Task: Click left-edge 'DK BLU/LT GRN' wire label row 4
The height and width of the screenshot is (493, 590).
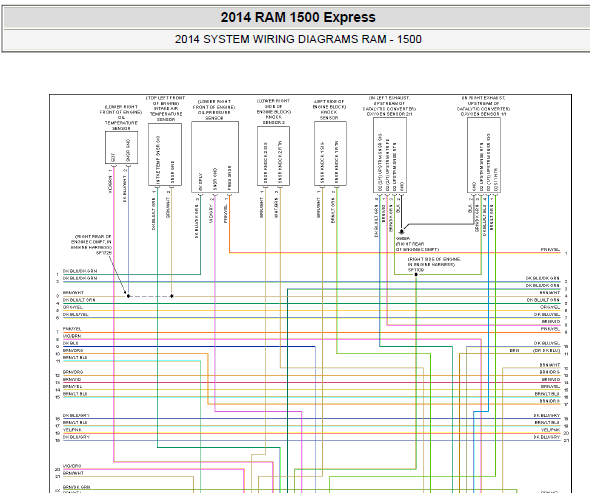Action: pyautogui.click(x=79, y=300)
